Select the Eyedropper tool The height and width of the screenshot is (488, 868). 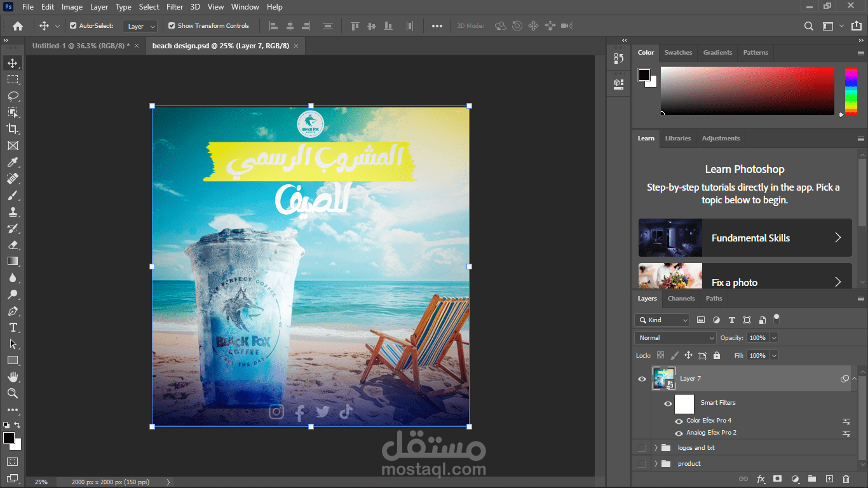[12, 162]
